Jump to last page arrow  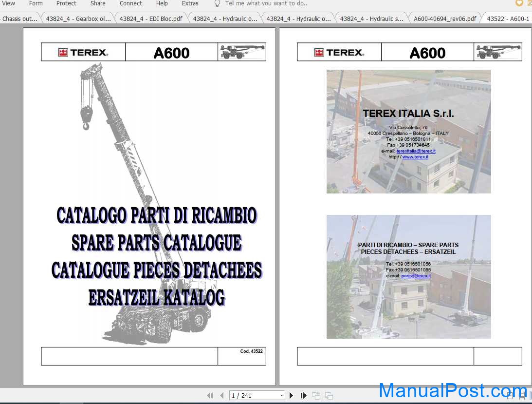(303, 395)
